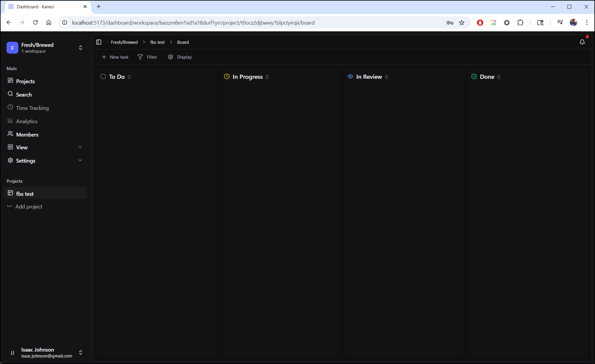Click the Time Tracking clock icon
The height and width of the screenshot is (364, 595).
coord(10,107)
